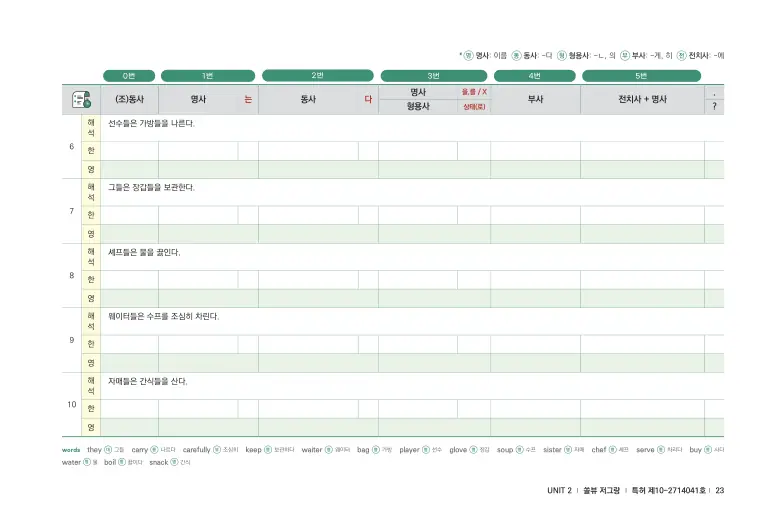The height and width of the screenshot is (521, 757).
Task: Select the green '1번' pill label
Action: pyautogui.click(x=208, y=76)
